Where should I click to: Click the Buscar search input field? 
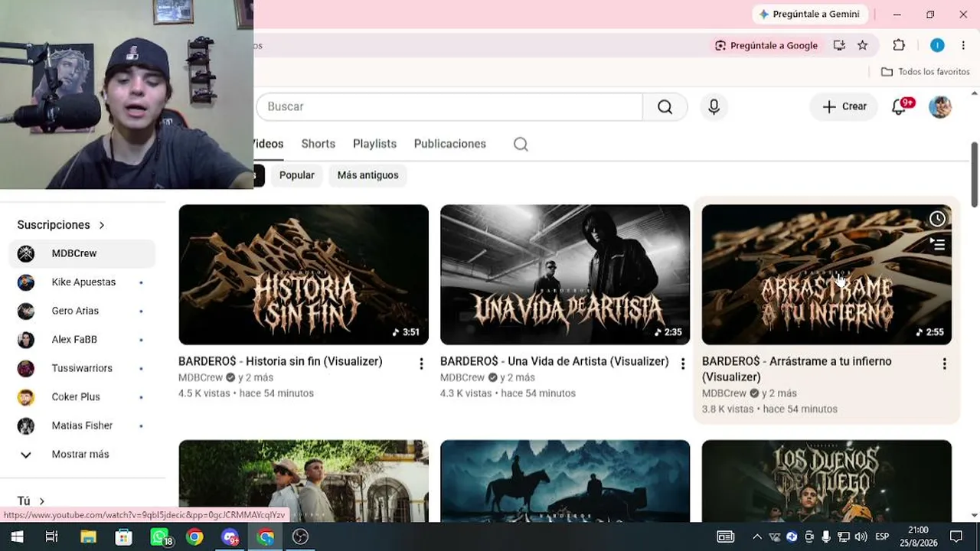(x=449, y=107)
